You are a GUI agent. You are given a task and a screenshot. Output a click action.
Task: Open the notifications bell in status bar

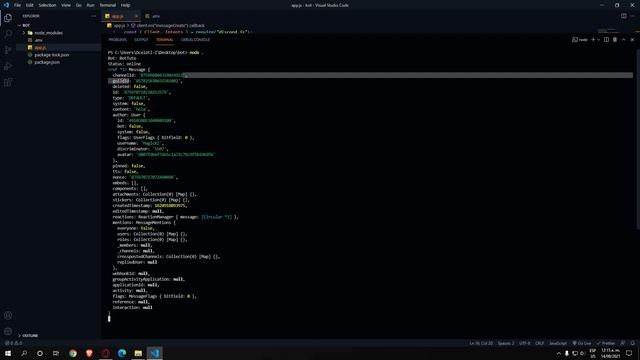tap(633, 343)
